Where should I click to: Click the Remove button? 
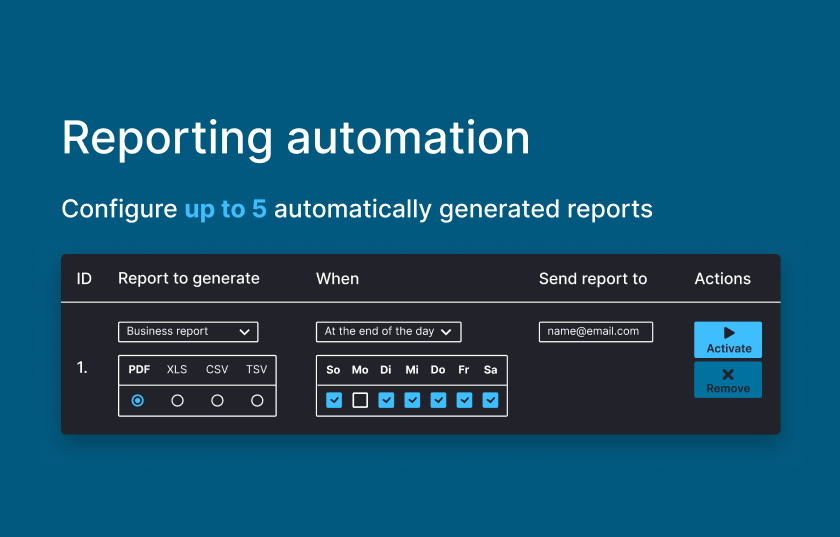coord(728,380)
